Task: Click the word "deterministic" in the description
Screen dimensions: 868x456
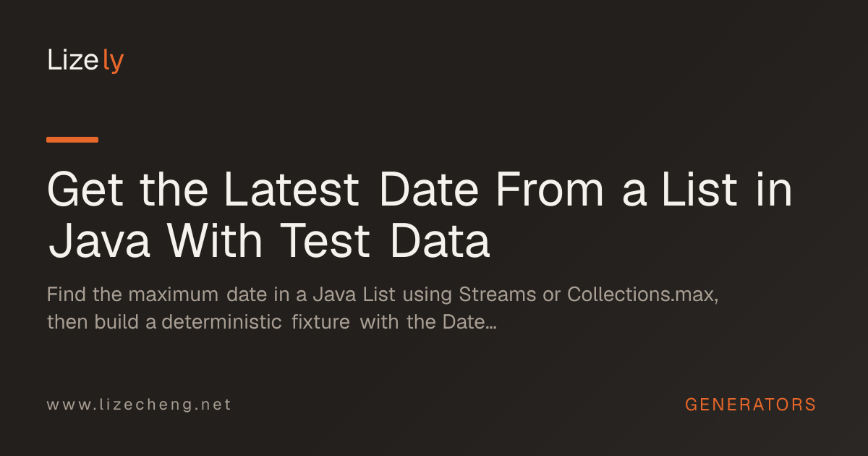Action: click(x=221, y=322)
